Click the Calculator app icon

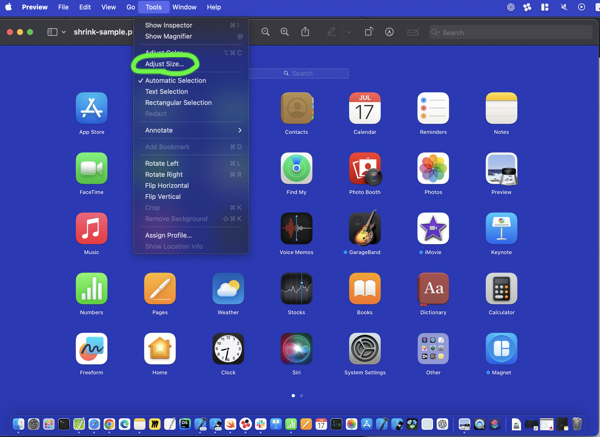[501, 288]
